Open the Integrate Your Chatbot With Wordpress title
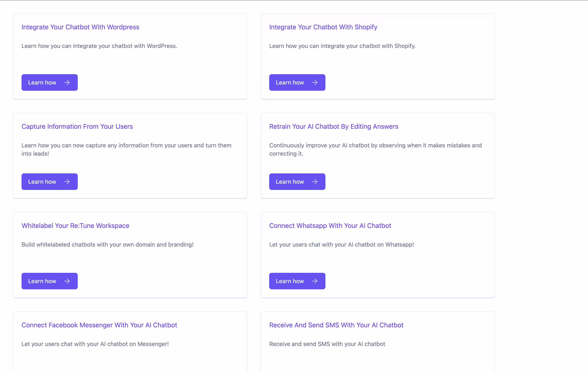The image size is (588, 372). [80, 27]
